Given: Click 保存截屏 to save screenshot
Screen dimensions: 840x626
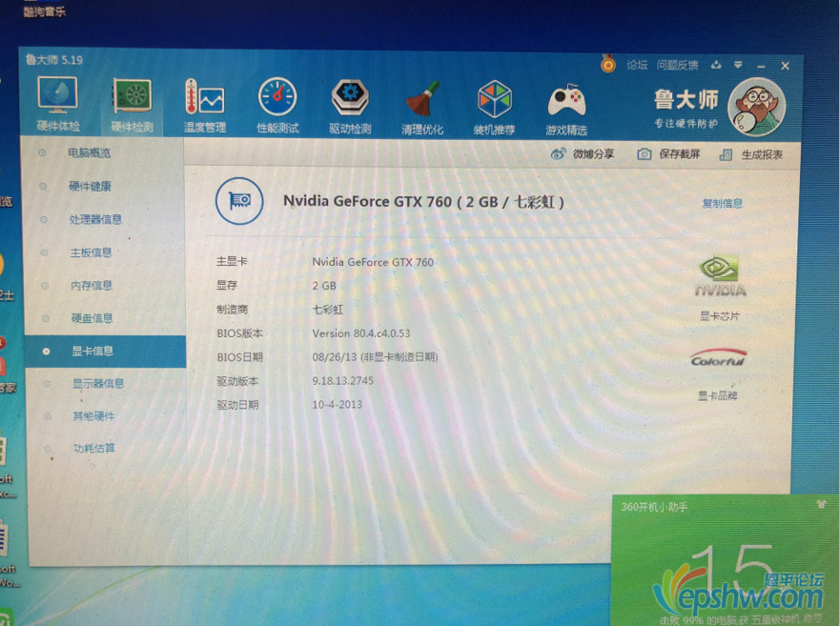Looking at the screenshot, I should coord(668,154).
